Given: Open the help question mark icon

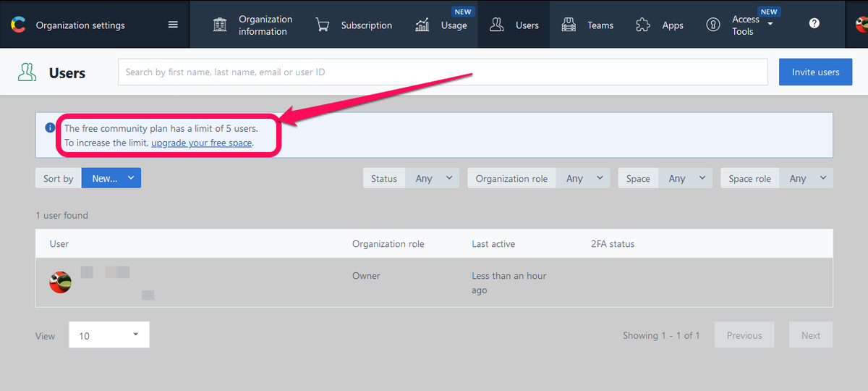Looking at the screenshot, I should [x=814, y=23].
